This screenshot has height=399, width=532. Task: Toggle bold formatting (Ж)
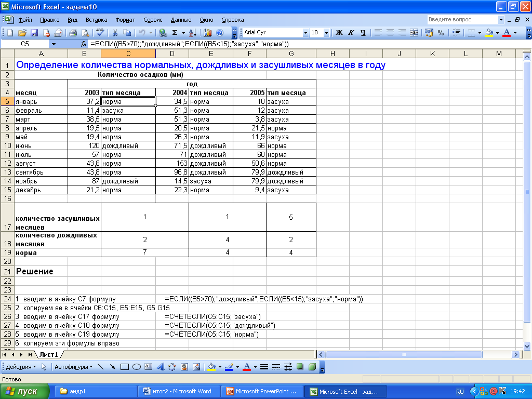point(339,33)
